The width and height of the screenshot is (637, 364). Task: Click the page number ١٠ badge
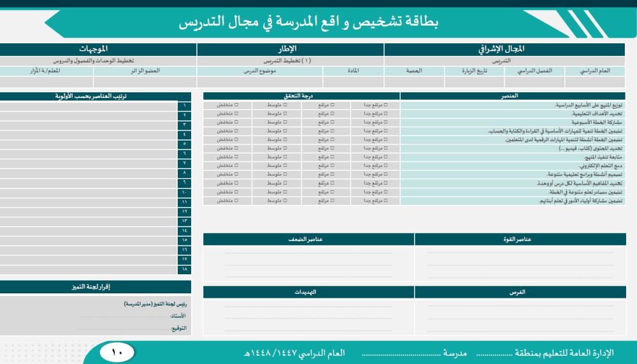point(118,352)
